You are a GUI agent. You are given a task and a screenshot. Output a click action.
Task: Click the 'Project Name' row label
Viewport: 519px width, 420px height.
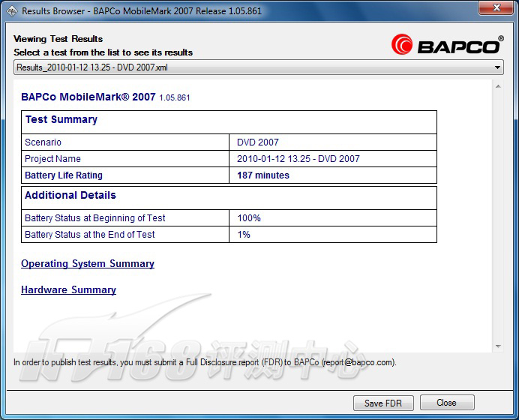pos(52,159)
